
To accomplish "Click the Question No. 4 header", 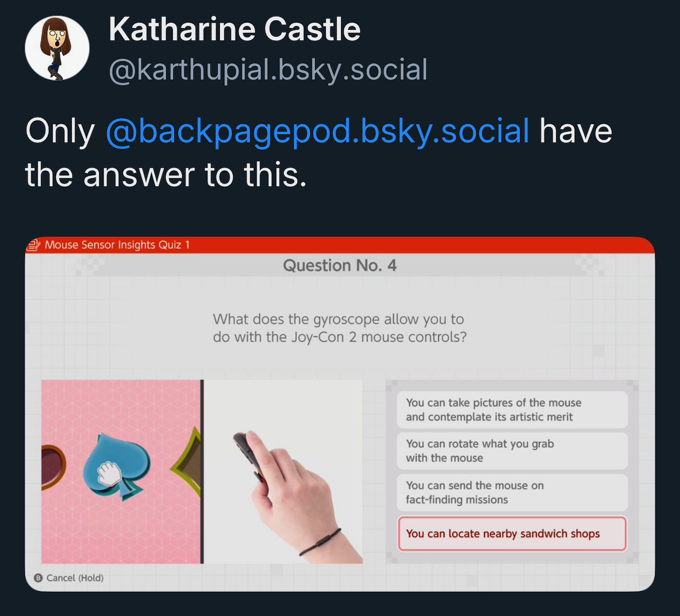I will point(340,265).
